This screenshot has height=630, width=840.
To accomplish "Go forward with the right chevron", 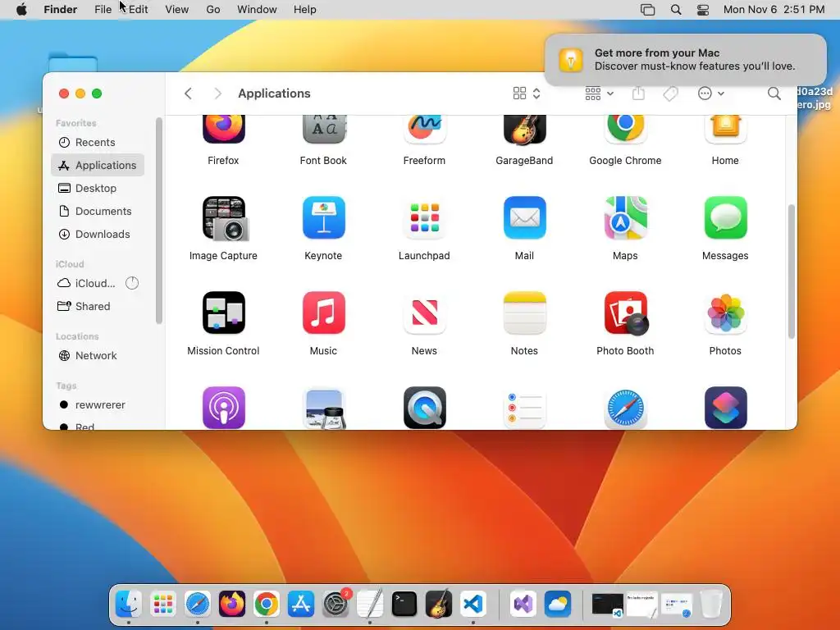I will pos(217,94).
